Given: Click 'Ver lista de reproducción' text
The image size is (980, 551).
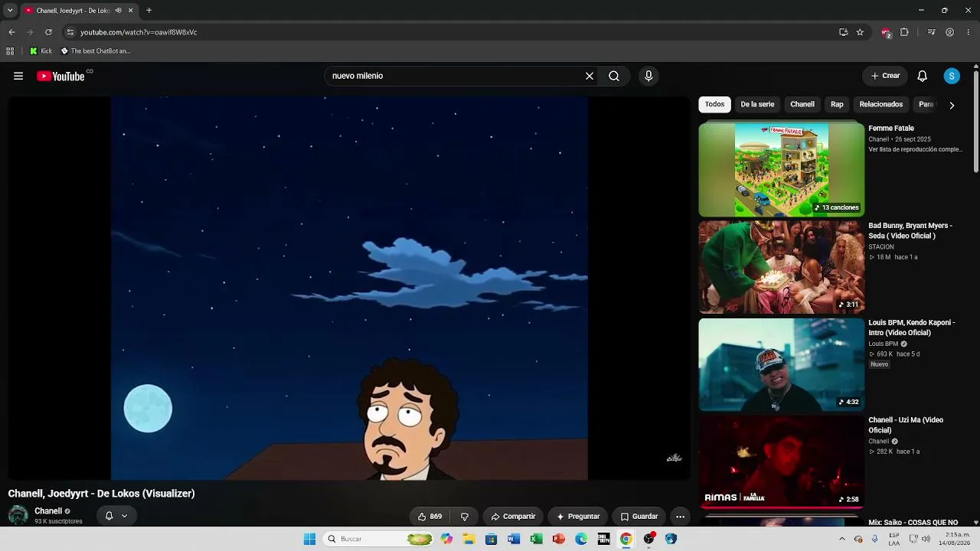Looking at the screenshot, I should 916,149.
